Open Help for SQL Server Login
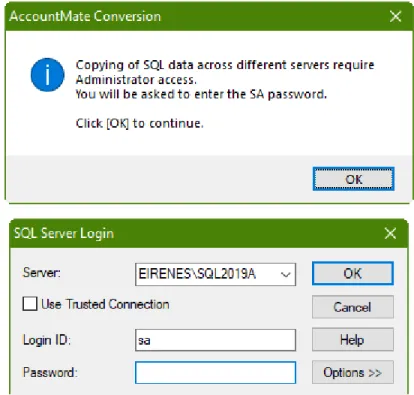Screen dimensions: 414x395 tap(353, 340)
